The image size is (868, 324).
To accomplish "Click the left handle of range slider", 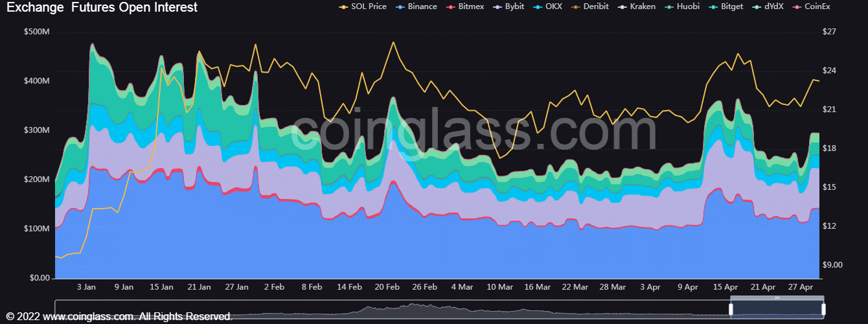I will (731, 310).
